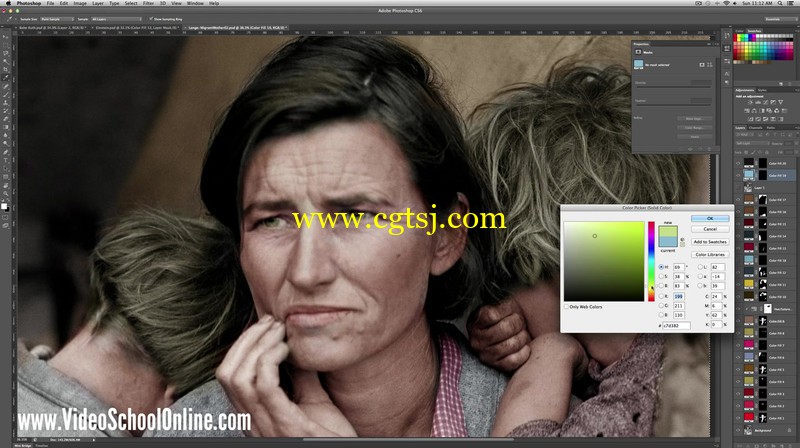
Task: Select the L radio button in Color Picker
Action: pos(700,267)
